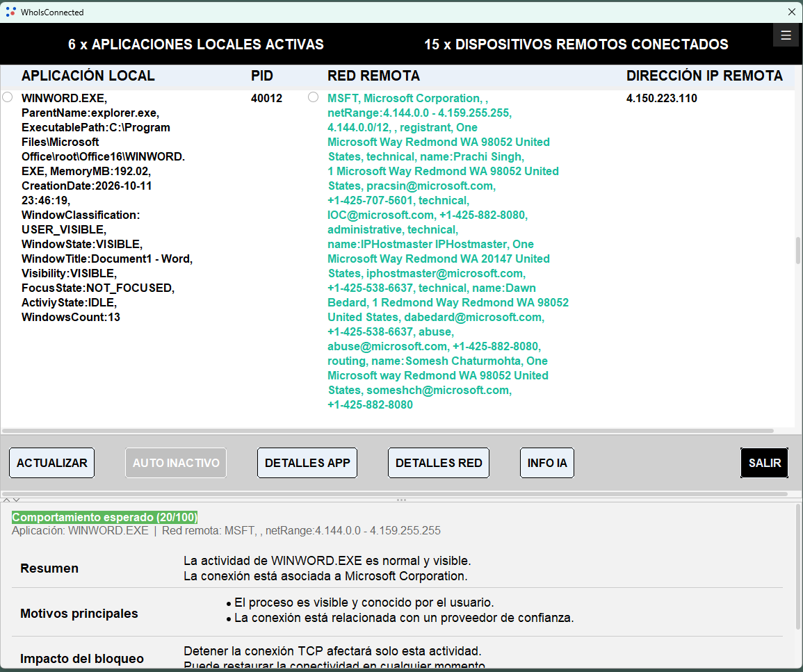
Task: Click the down arrow on the panel splitter
Action: 17,500
